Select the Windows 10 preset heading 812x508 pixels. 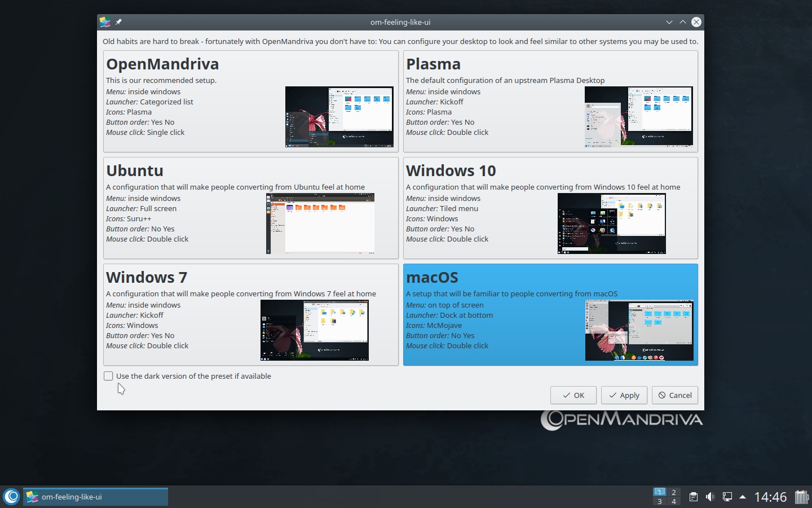click(x=451, y=170)
